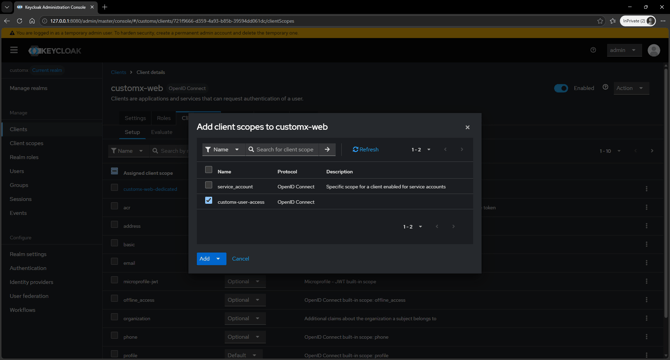Open Optional dropdown for offline_access
Screen dimensions: 670x360
click(245, 300)
